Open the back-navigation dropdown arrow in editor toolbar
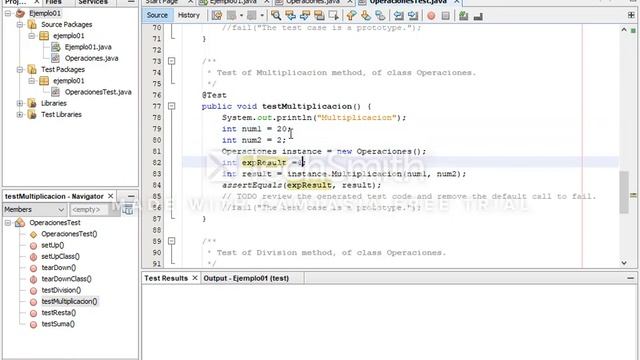The height and width of the screenshot is (360, 640). coord(241,16)
